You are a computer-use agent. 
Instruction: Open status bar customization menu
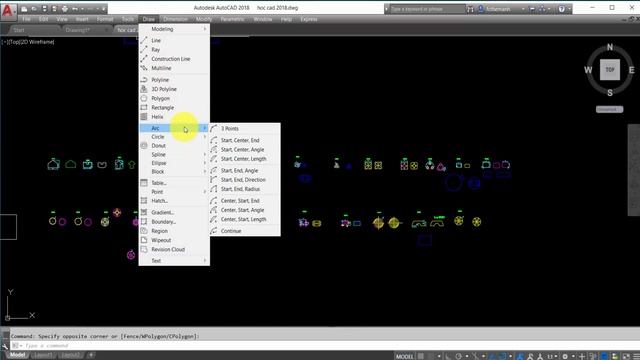[x=636, y=356]
